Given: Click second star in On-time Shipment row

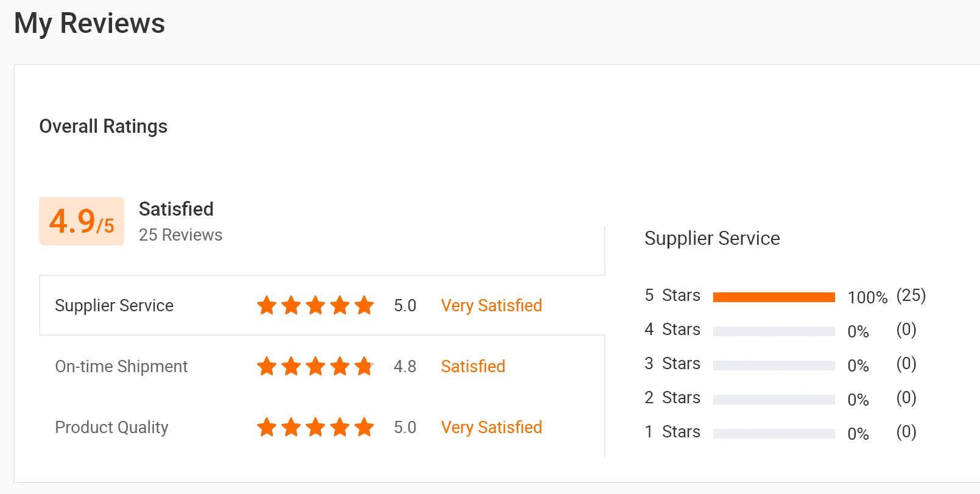Looking at the screenshot, I should coord(291,366).
